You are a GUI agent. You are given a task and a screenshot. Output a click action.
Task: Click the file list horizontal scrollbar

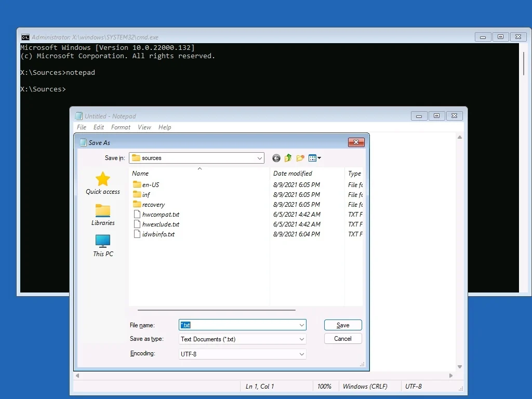(217, 310)
